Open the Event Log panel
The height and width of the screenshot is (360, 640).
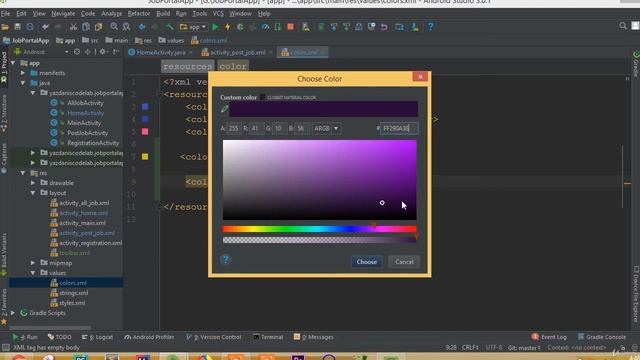[x=549, y=337]
